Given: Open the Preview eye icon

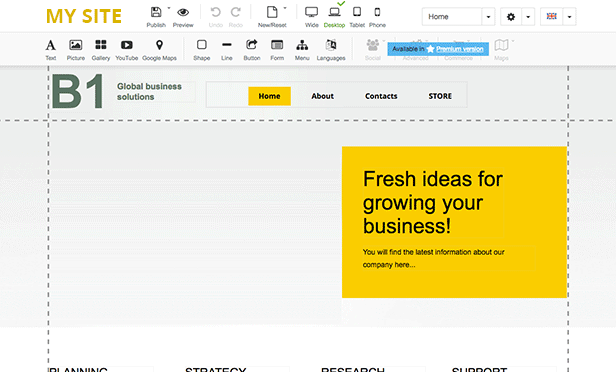Looking at the screenshot, I should coord(183,13).
